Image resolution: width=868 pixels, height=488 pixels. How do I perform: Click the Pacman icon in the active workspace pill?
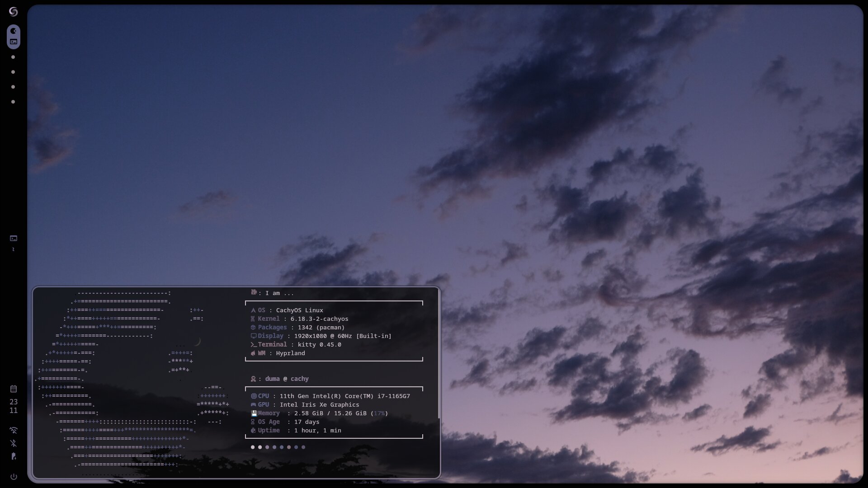14,31
